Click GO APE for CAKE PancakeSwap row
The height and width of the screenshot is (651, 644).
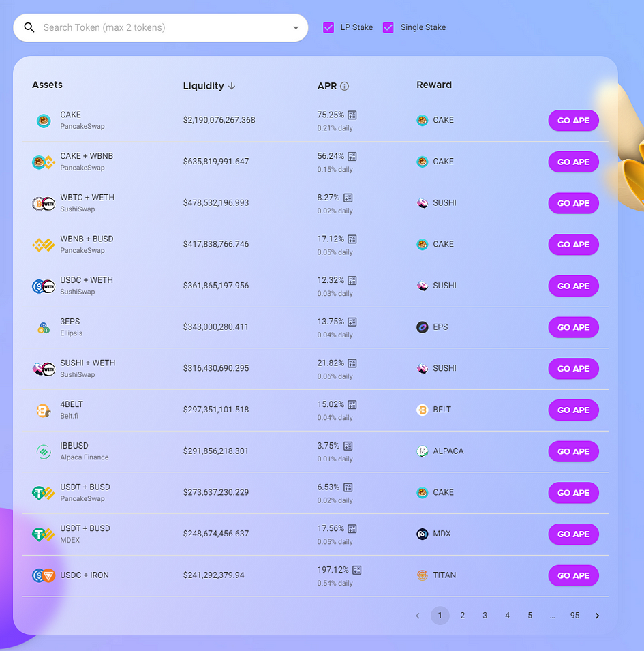(573, 121)
